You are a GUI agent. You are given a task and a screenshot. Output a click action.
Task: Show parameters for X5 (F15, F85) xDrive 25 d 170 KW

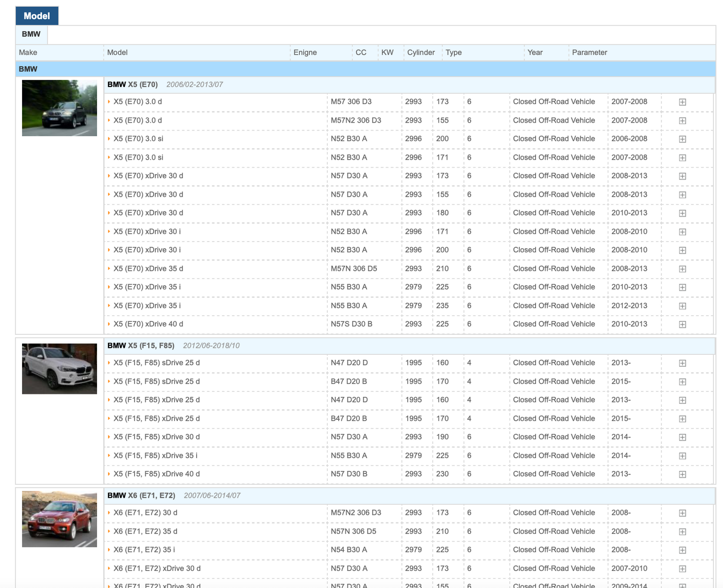pyautogui.click(x=682, y=419)
